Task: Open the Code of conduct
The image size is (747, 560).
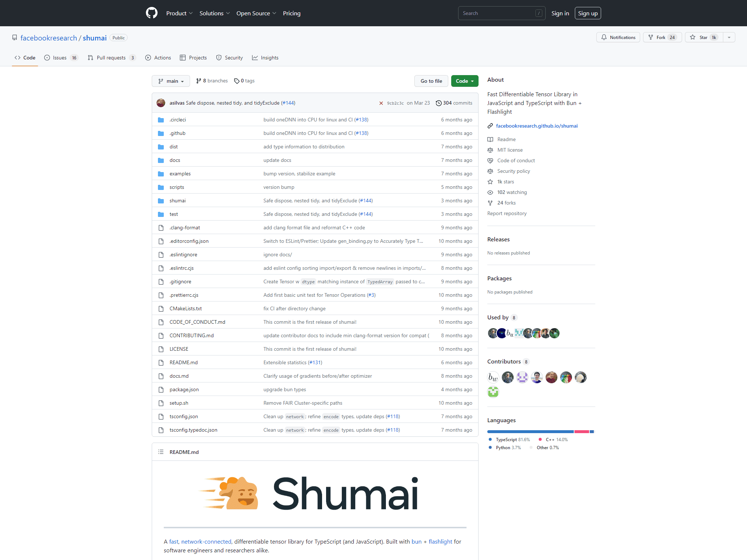Action: coord(516,160)
